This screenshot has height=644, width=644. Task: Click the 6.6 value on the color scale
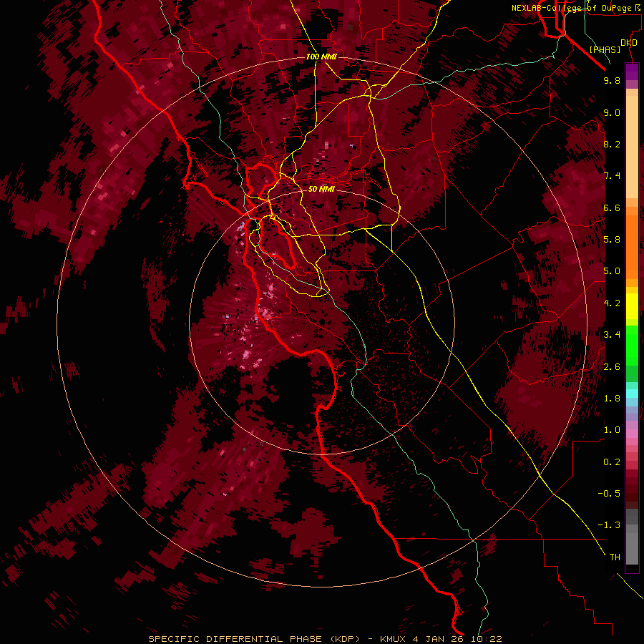[612, 208]
